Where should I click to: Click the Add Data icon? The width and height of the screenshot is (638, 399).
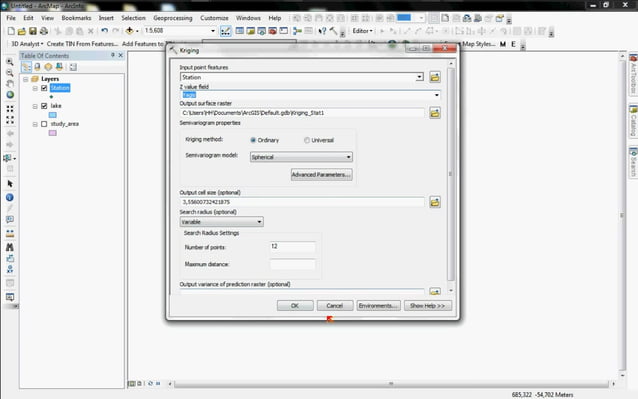[x=129, y=31]
